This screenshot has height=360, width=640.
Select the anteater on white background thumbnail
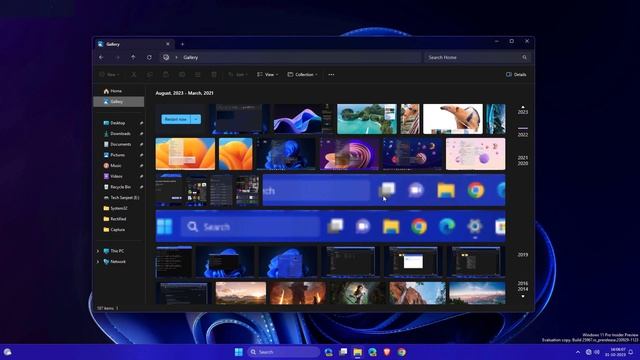point(453,119)
